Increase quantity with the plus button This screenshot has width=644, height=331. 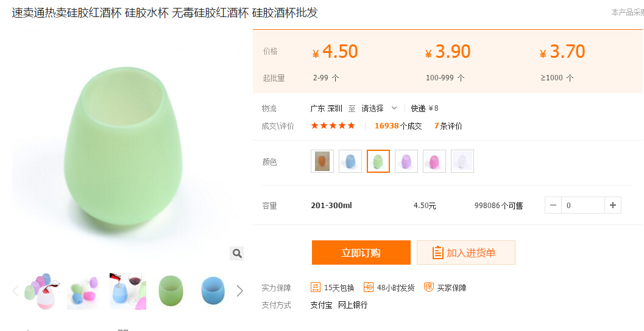click(x=613, y=205)
